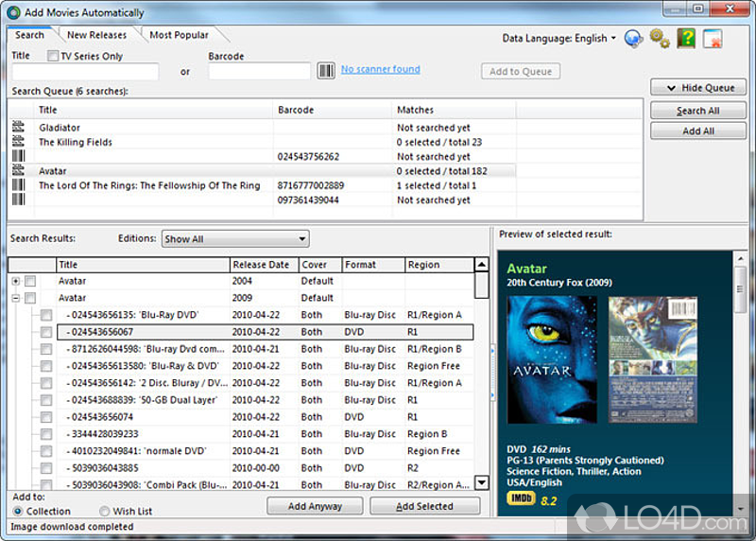
Task: Select the 024543688839 50-GB Dual Layer row
Action: (x=265, y=400)
